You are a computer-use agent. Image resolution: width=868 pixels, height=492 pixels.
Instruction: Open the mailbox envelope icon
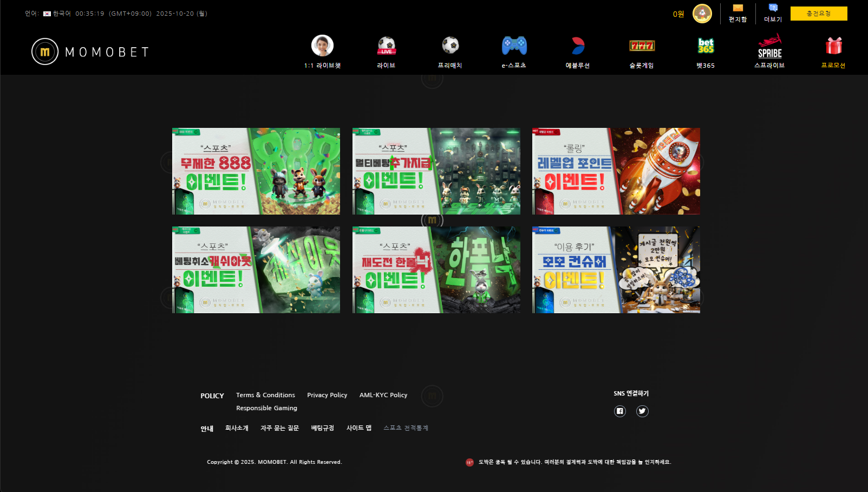738,8
